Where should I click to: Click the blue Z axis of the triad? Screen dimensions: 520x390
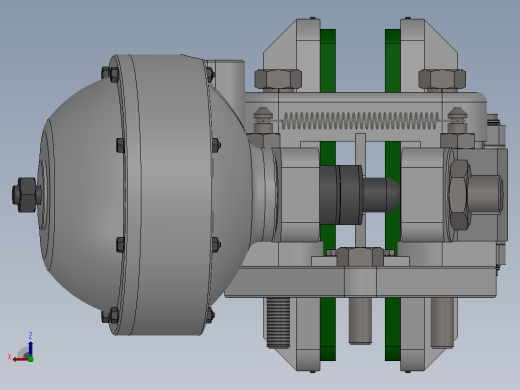point(30,348)
